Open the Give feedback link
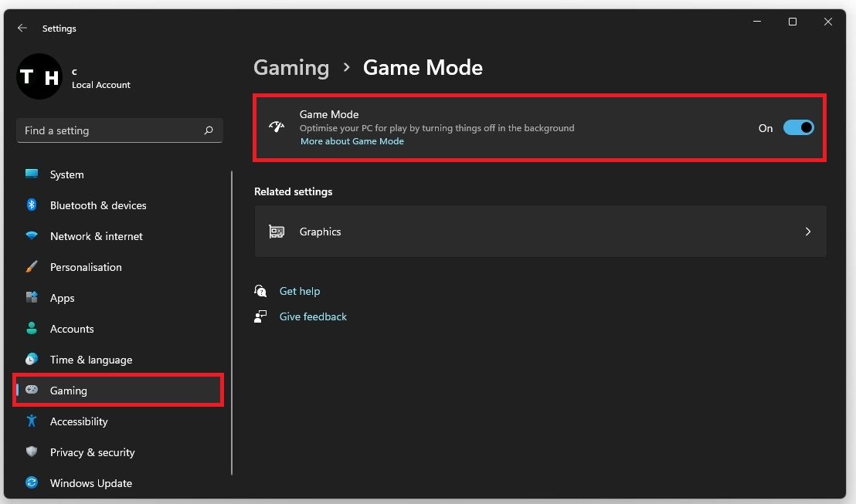 [313, 316]
